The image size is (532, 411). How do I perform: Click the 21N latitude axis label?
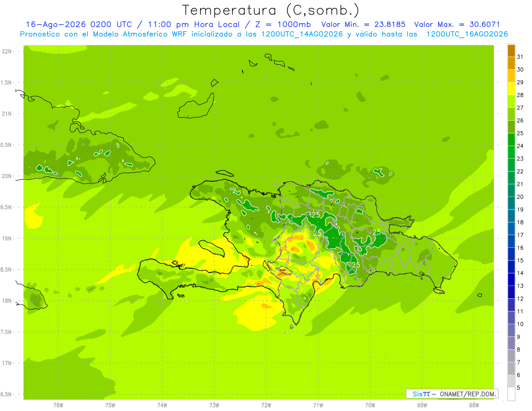7,114
